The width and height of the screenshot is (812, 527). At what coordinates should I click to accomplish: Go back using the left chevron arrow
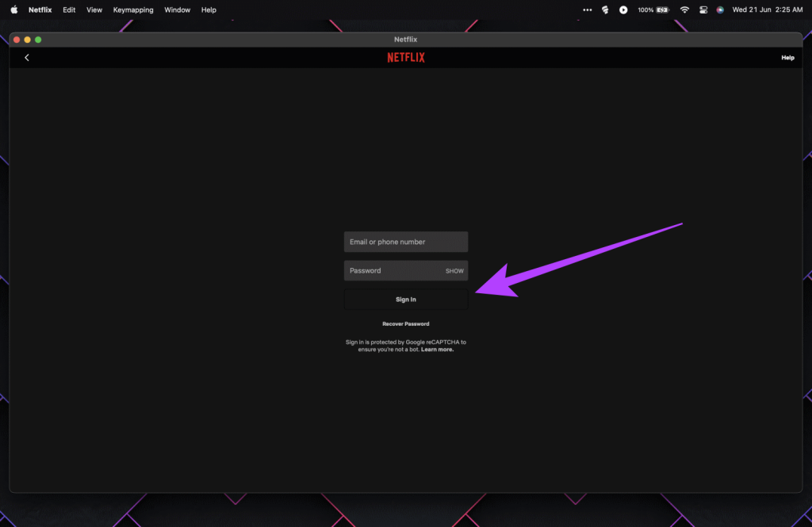coord(27,58)
